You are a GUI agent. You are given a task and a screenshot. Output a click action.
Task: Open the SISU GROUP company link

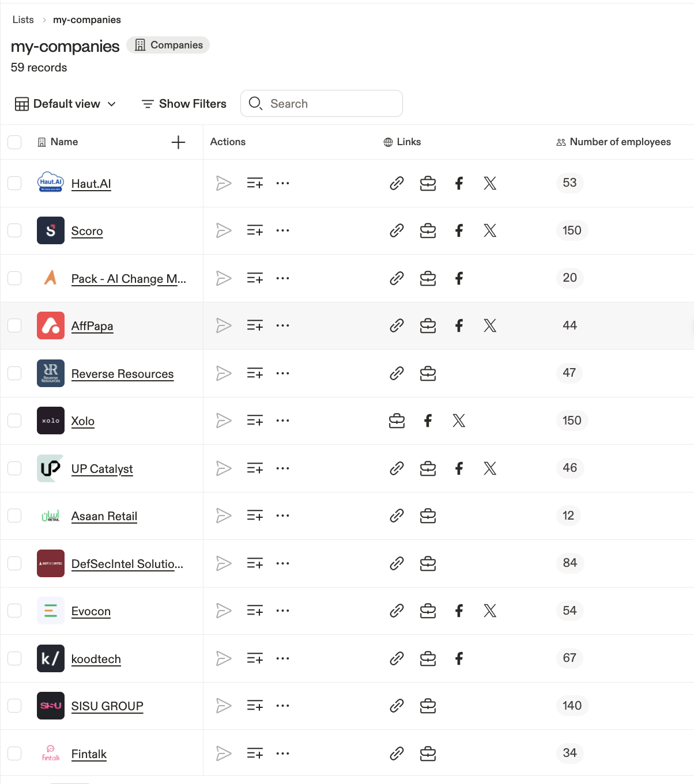point(107,706)
